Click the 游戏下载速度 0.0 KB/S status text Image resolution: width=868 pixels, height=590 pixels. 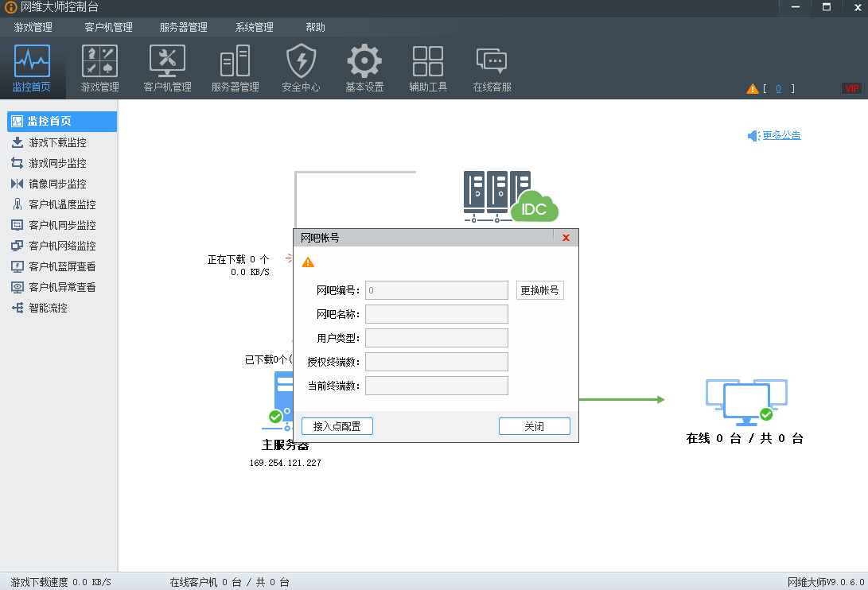[x=61, y=582]
